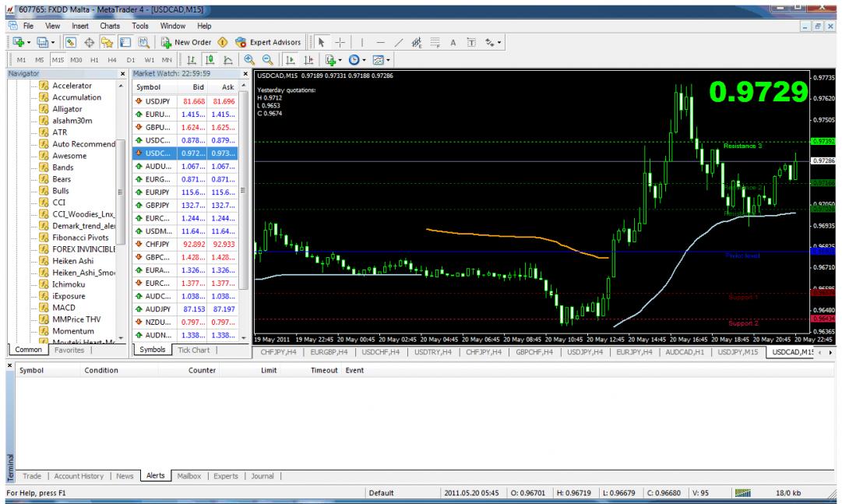Select the crosshair cursor tool

341,41
